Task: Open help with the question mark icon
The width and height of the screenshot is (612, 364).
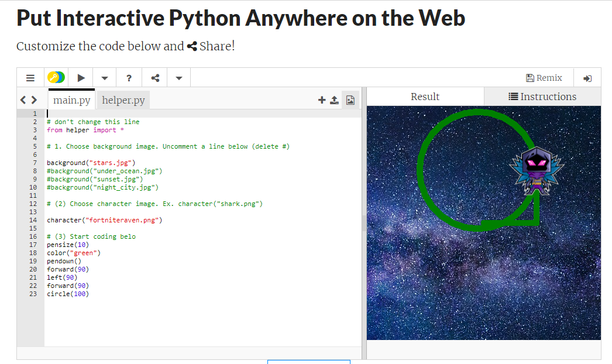Action: [x=129, y=78]
